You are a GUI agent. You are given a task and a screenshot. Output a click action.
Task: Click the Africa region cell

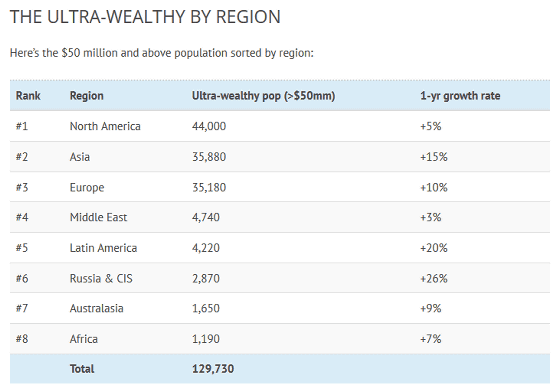[x=84, y=339]
